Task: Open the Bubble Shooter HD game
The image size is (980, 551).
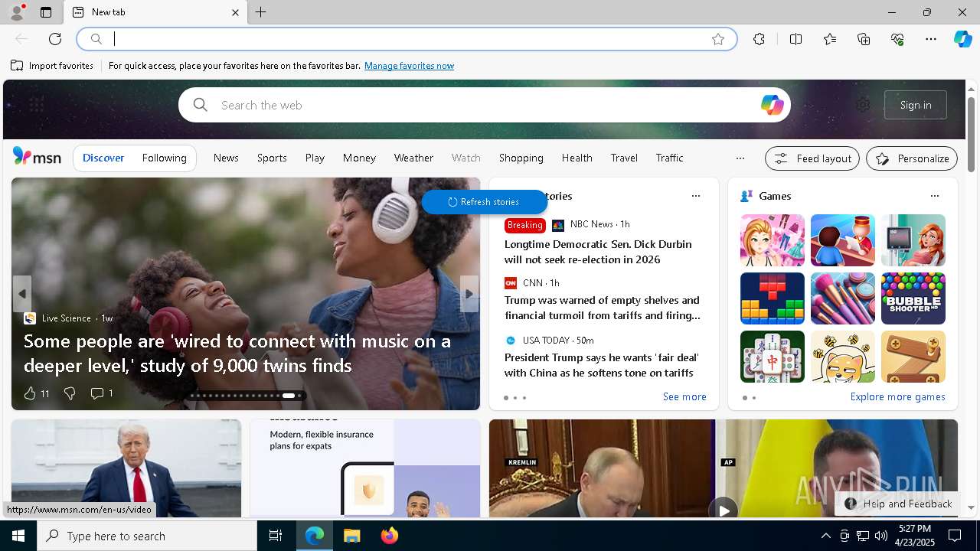Action: [913, 298]
